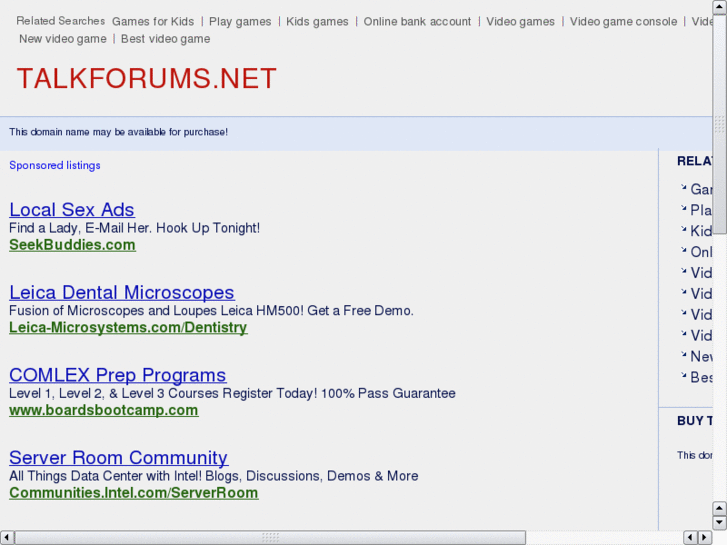Open sidebar related link starting 'Pla'
This screenshot has width=727, height=545.
tap(701, 210)
